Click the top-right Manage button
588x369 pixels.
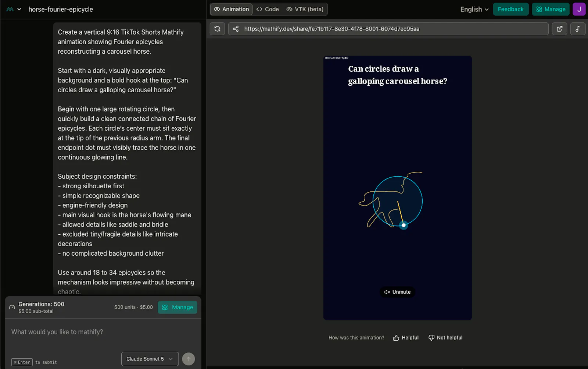point(551,9)
